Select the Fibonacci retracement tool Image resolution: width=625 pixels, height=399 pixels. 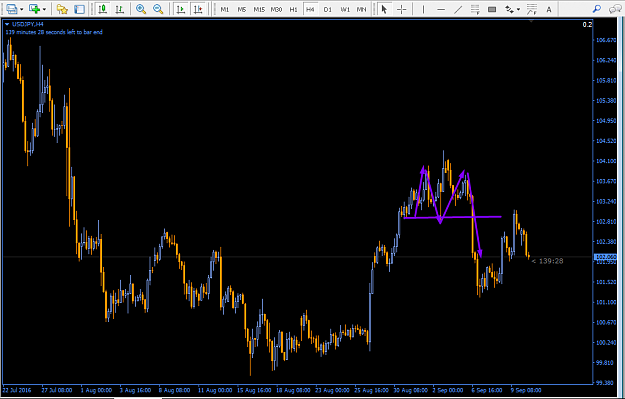tap(475, 9)
